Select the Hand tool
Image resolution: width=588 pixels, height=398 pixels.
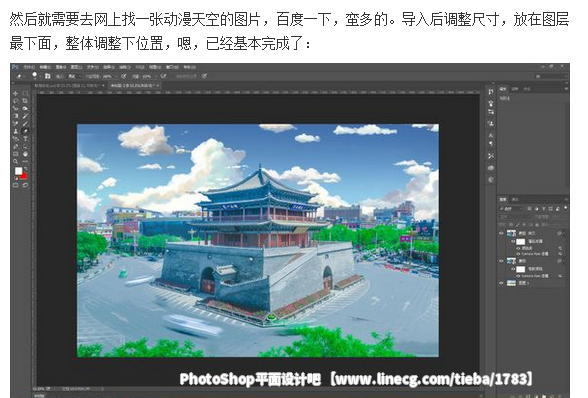click(25, 154)
